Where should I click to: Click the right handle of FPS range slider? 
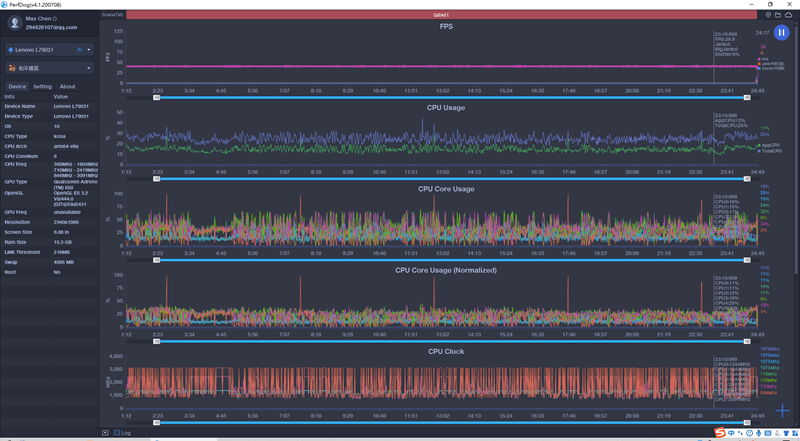tap(747, 97)
